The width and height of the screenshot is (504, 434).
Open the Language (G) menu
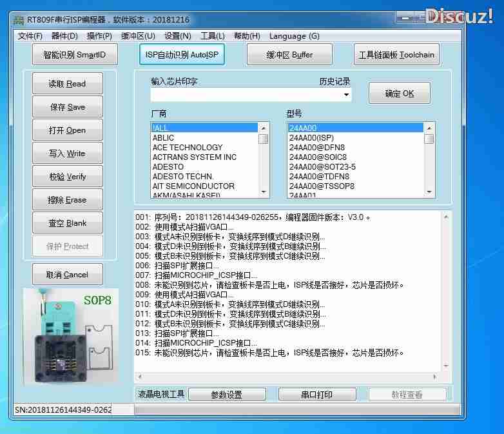(x=294, y=36)
